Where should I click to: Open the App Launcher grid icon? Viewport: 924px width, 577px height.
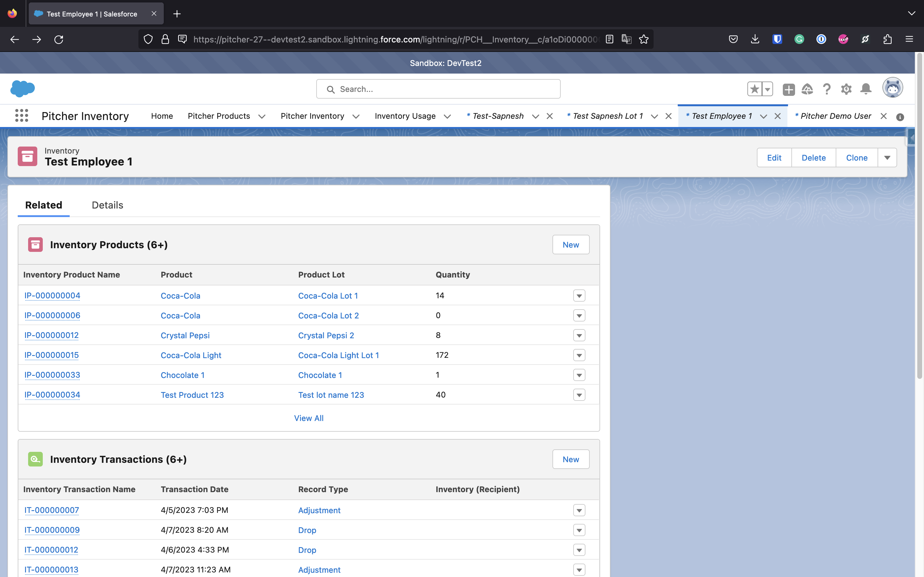pos(21,116)
